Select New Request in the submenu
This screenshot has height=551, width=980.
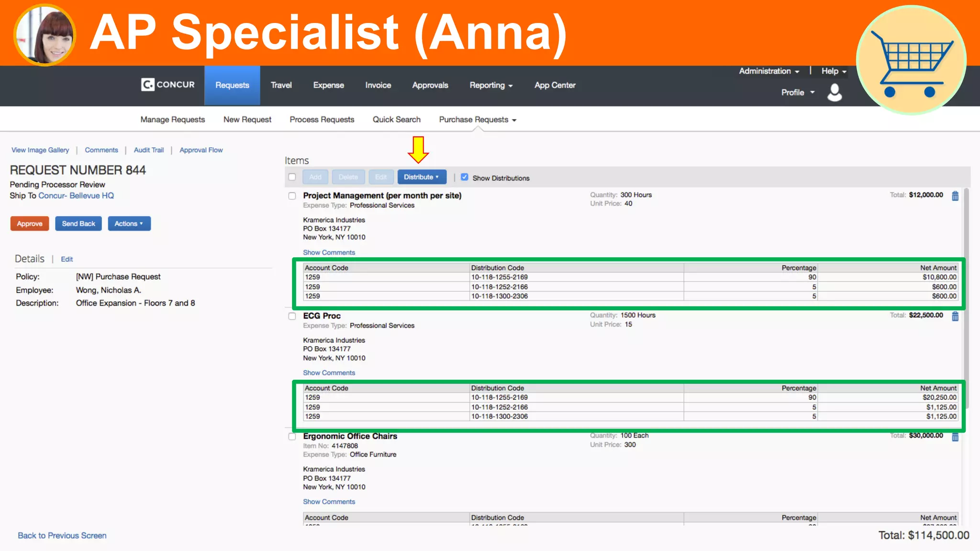pos(247,120)
